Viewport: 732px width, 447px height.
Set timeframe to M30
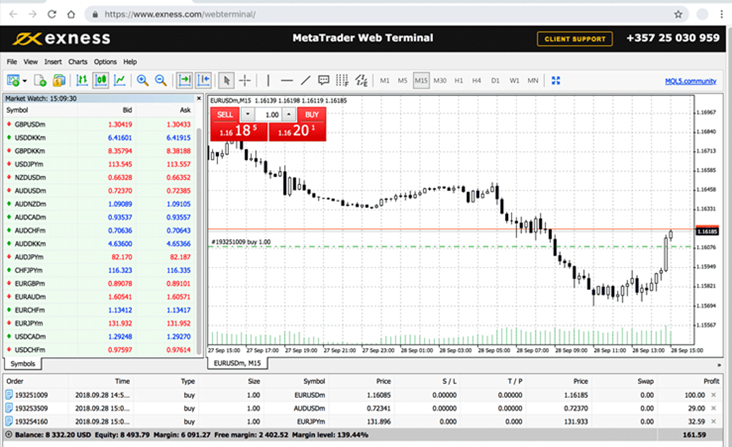coord(440,81)
